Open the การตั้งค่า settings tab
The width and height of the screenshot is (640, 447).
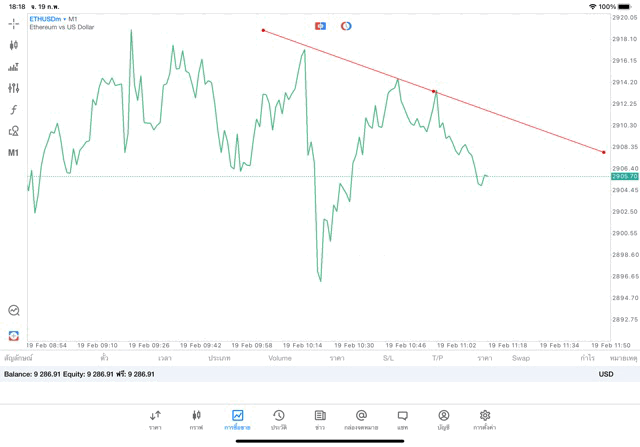(x=485, y=419)
